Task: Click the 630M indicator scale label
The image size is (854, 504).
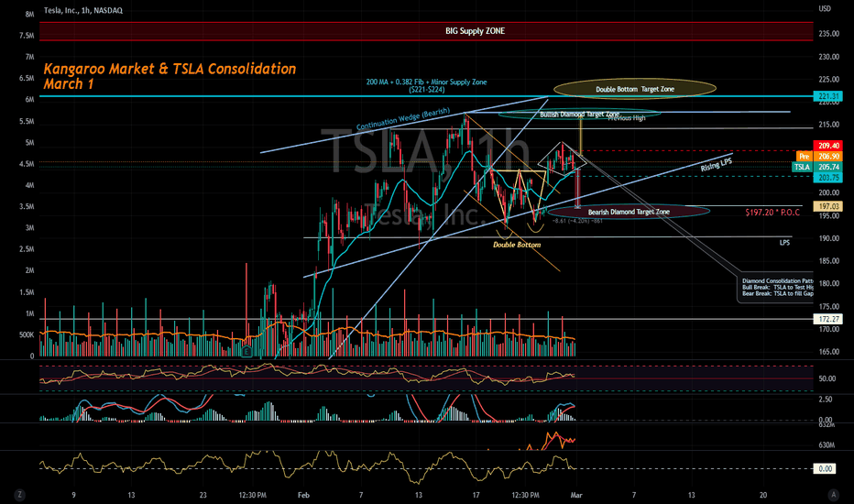Action: click(827, 445)
